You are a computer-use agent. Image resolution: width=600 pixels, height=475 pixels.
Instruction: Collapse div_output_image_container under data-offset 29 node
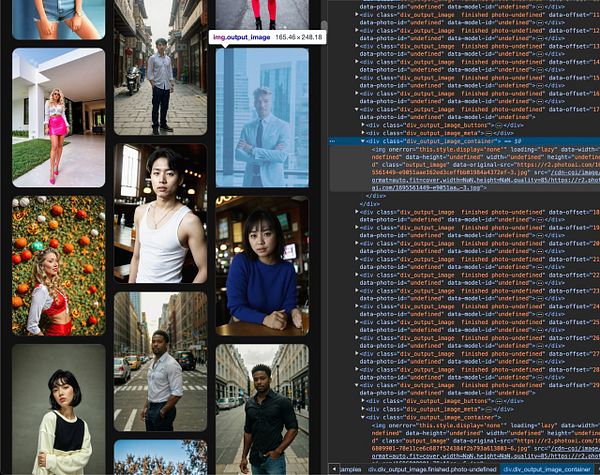click(x=363, y=417)
